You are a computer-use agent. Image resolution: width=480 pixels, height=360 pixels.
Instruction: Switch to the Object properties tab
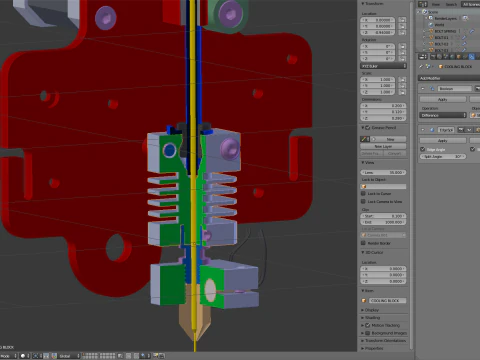pos(458,57)
